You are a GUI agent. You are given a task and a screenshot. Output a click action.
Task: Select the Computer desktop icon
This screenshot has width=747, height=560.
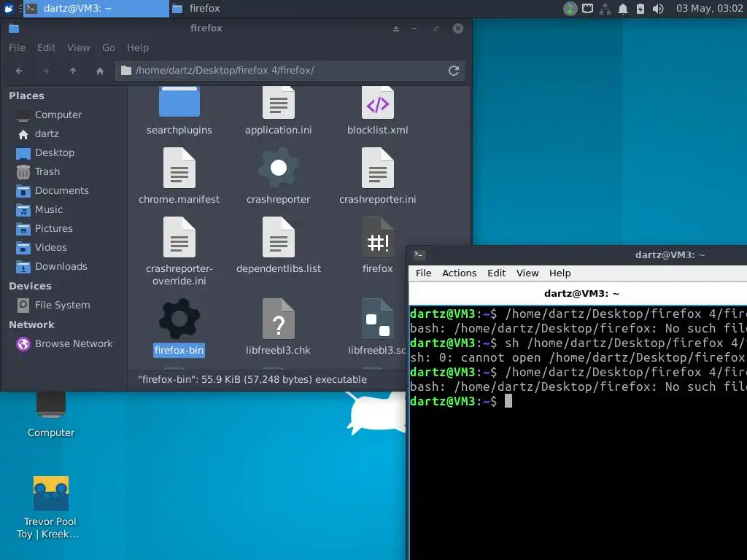click(x=51, y=414)
